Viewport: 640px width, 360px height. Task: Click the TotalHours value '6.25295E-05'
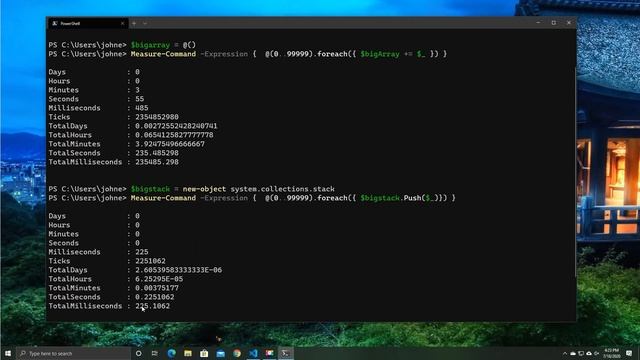159,279
